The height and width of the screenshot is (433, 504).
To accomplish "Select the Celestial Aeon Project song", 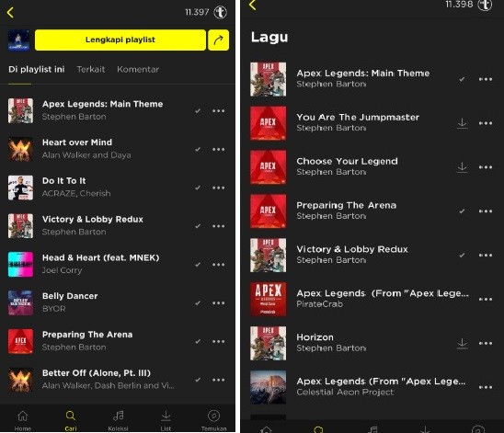I will tap(372, 387).
